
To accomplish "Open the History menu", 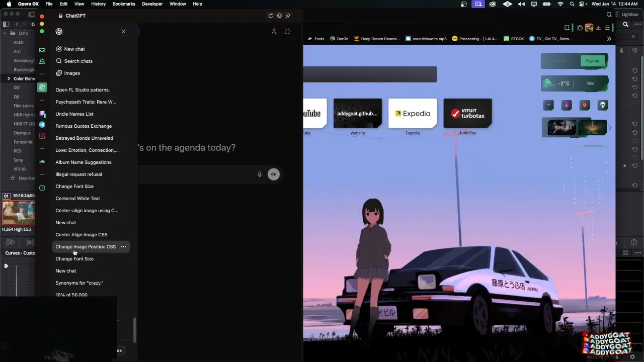I will click(98, 4).
